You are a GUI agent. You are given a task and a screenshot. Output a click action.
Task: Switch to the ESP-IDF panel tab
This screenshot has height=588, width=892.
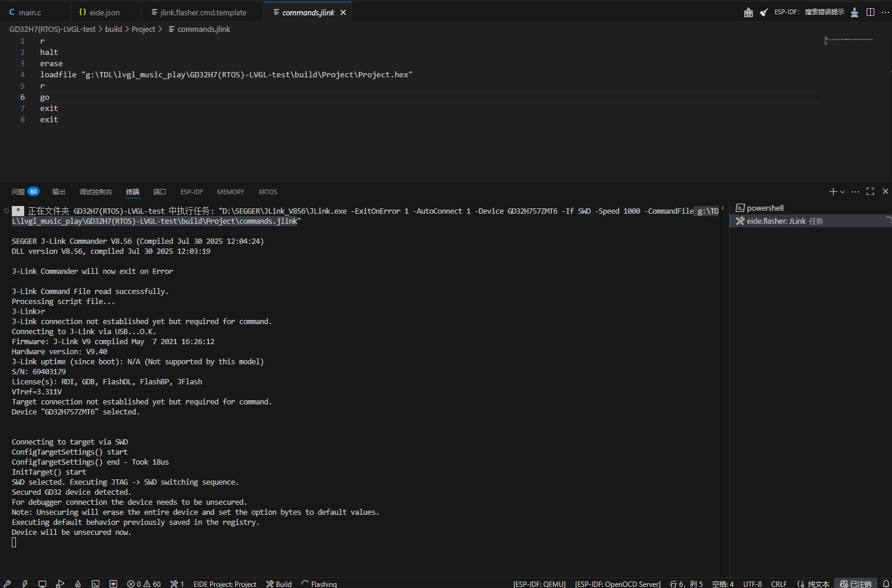click(192, 192)
